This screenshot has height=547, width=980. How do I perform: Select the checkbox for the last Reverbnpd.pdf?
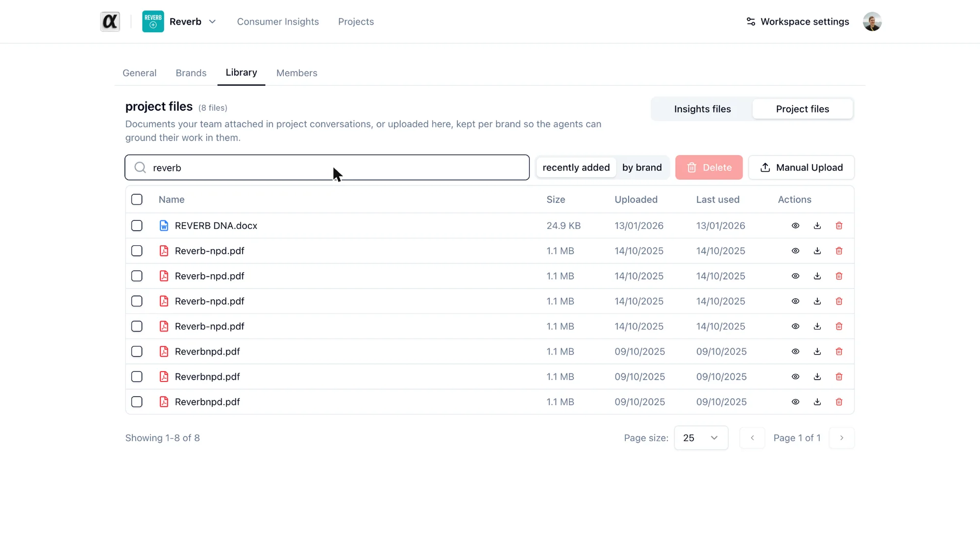[x=137, y=402]
